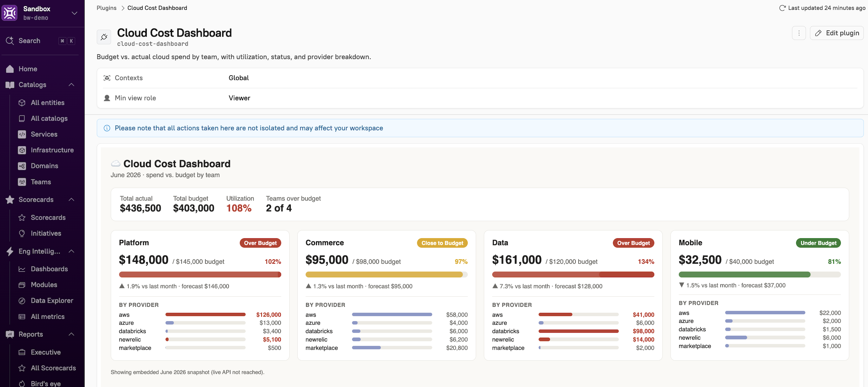Image resolution: width=868 pixels, height=387 pixels.
Task: Click the Bird's eye icon
Action: [x=22, y=384]
